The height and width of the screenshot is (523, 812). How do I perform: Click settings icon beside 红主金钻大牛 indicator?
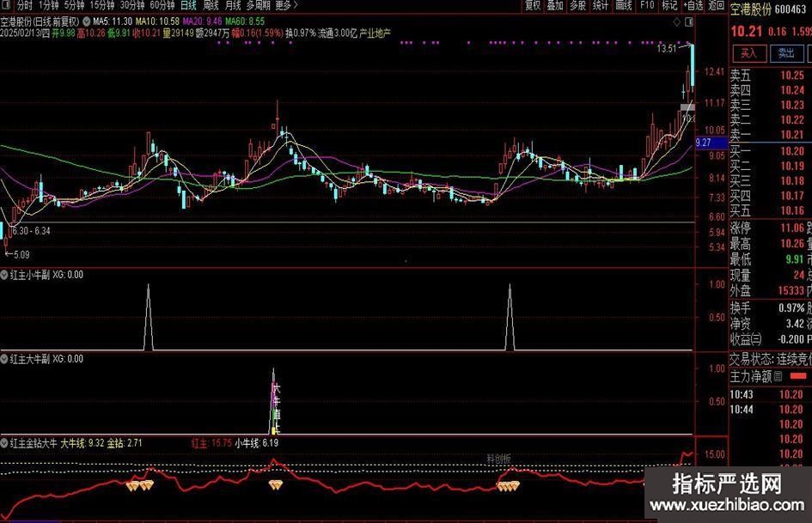5,443
